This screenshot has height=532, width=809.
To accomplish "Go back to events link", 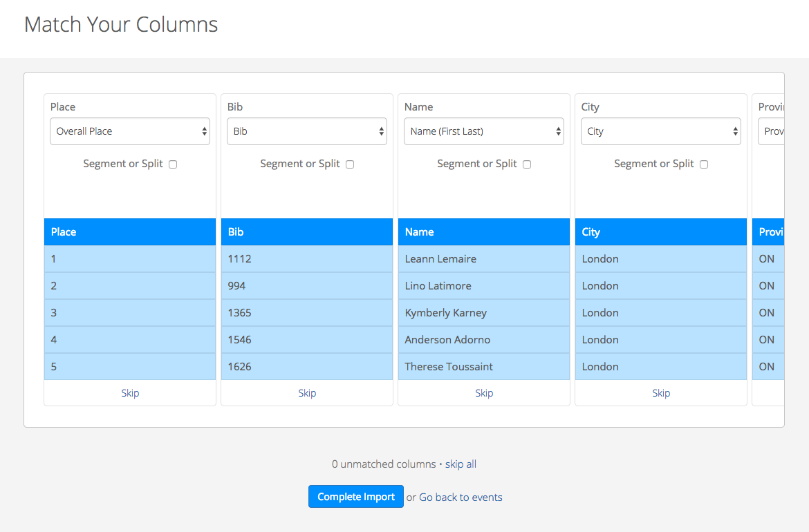I will point(461,497).
